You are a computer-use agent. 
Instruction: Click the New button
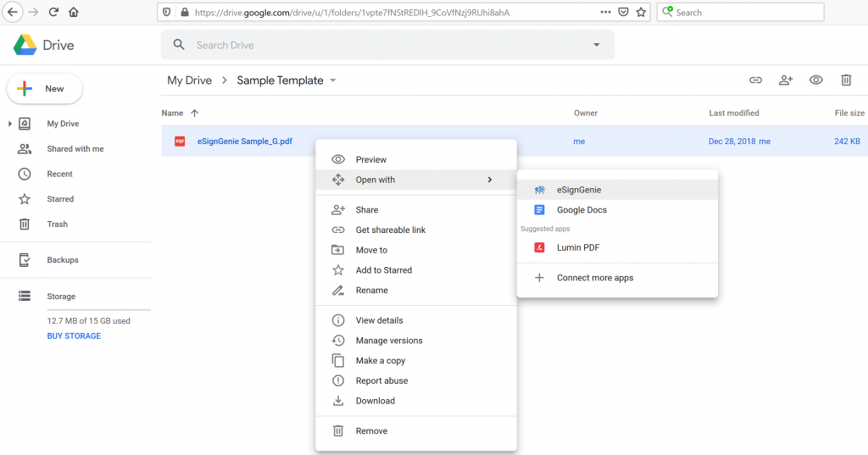[x=44, y=89]
